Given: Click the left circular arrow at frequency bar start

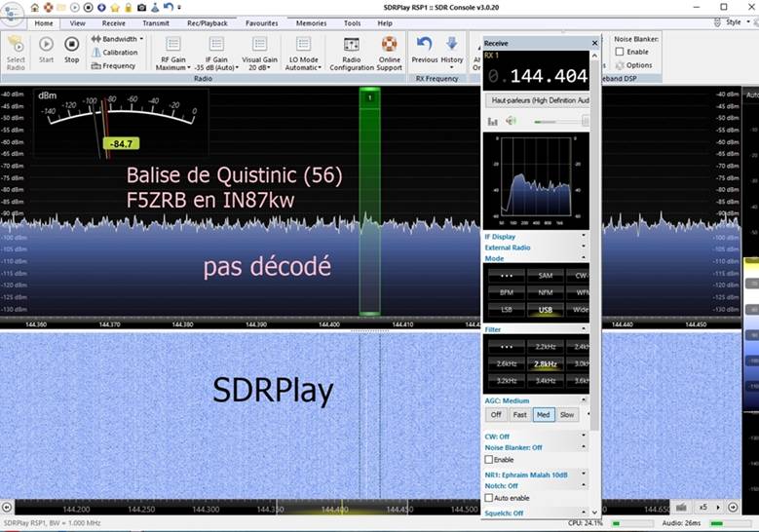Looking at the screenshot, I should click(x=7, y=508).
